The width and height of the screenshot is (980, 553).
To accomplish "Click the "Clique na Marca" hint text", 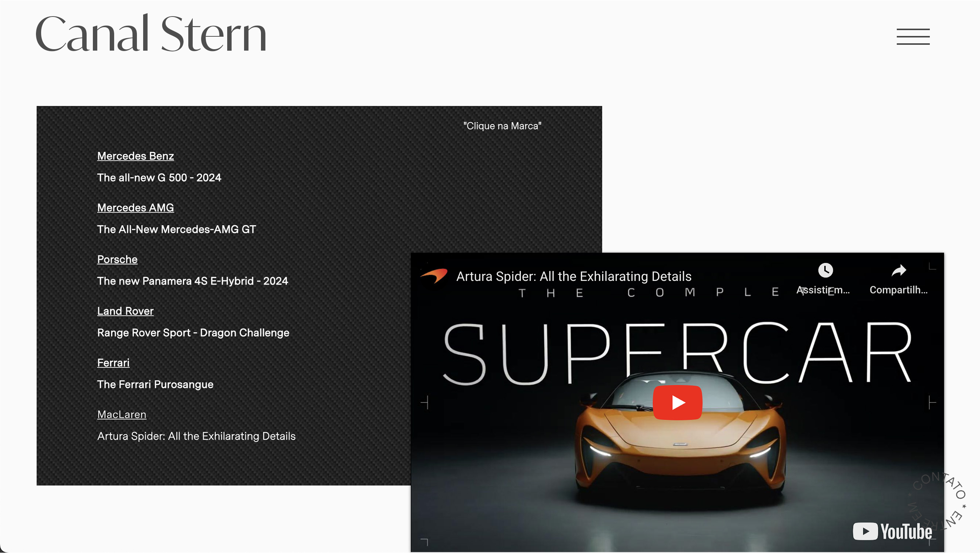I will (502, 126).
